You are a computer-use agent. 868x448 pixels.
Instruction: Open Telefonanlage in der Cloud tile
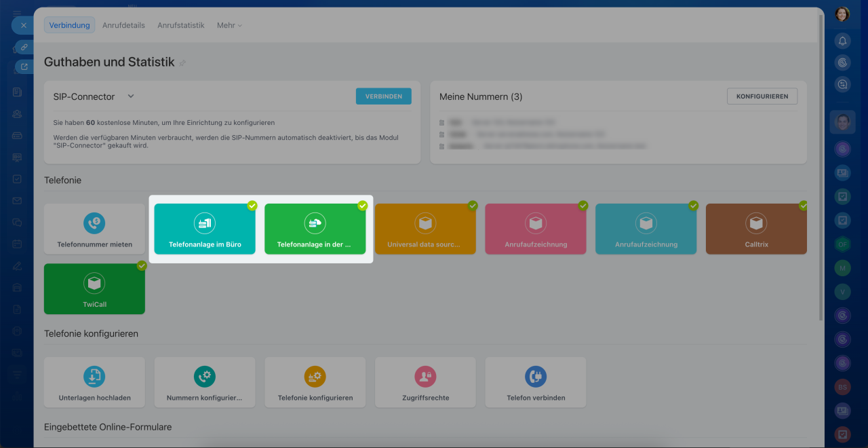click(315, 229)
